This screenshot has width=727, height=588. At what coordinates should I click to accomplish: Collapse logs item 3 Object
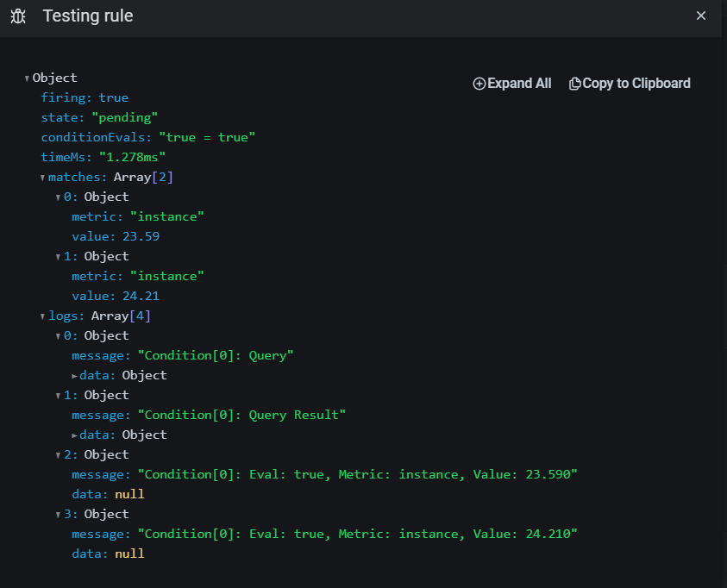tap(58, 515)
